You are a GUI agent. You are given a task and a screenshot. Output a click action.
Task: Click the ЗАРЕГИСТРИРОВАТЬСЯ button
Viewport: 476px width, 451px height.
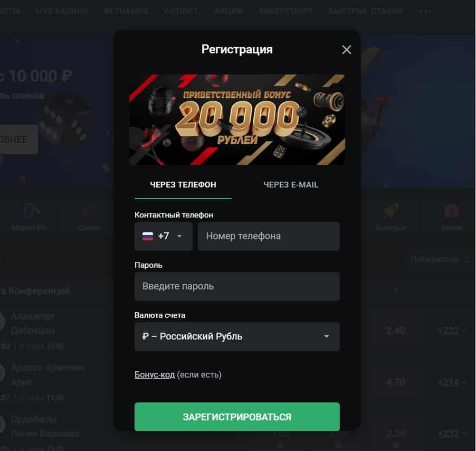click(237, 417)
